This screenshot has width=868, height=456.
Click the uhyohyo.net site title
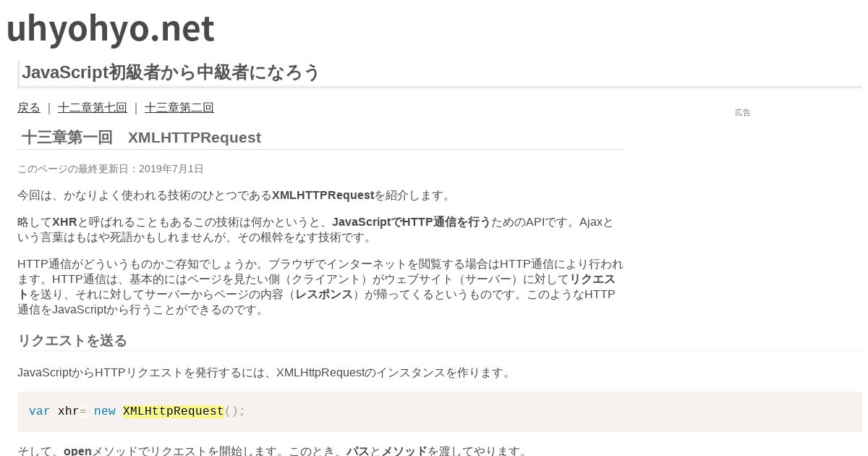110,29
